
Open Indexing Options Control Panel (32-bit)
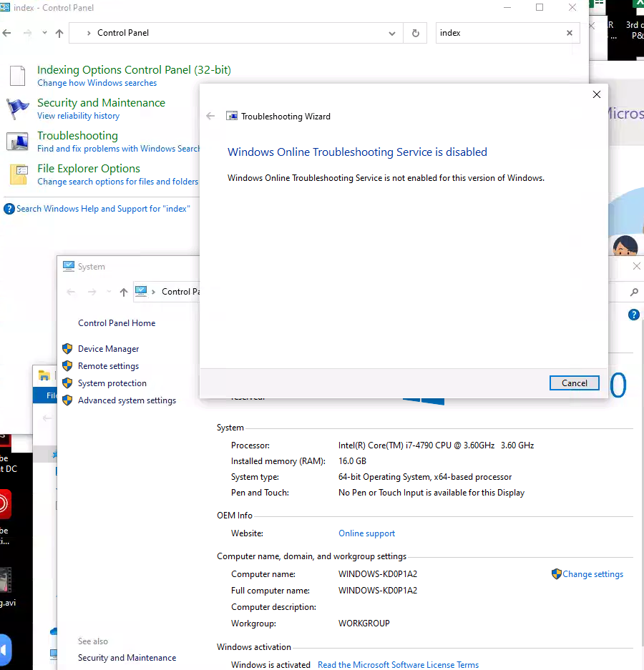tap(134, 69)
